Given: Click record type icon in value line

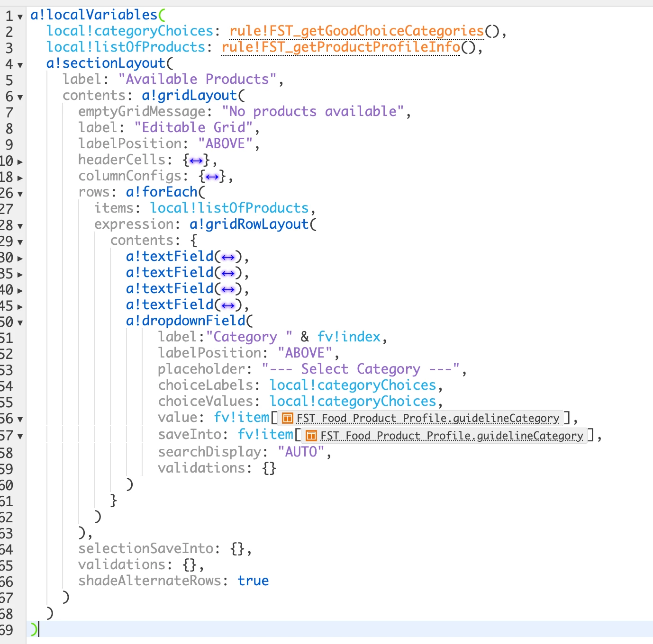Looking at the screenshot, I should coord(287,418).
